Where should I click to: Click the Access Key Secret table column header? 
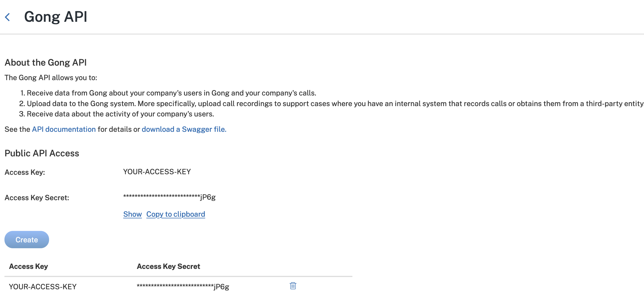click(168, 266)
